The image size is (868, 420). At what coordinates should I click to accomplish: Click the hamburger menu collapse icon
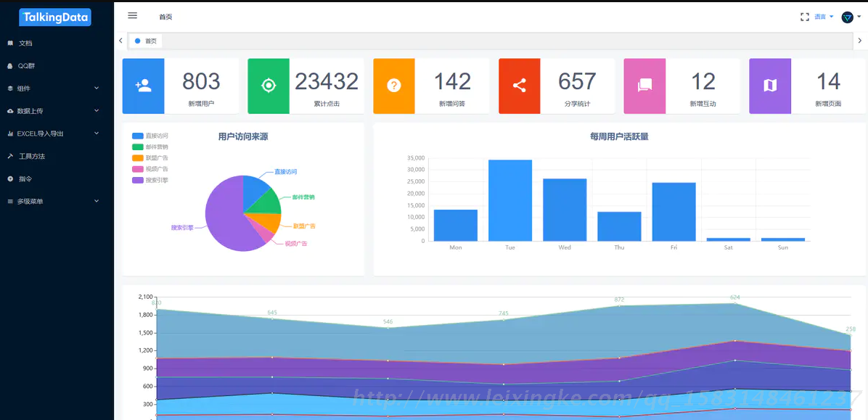pos(132,15)
